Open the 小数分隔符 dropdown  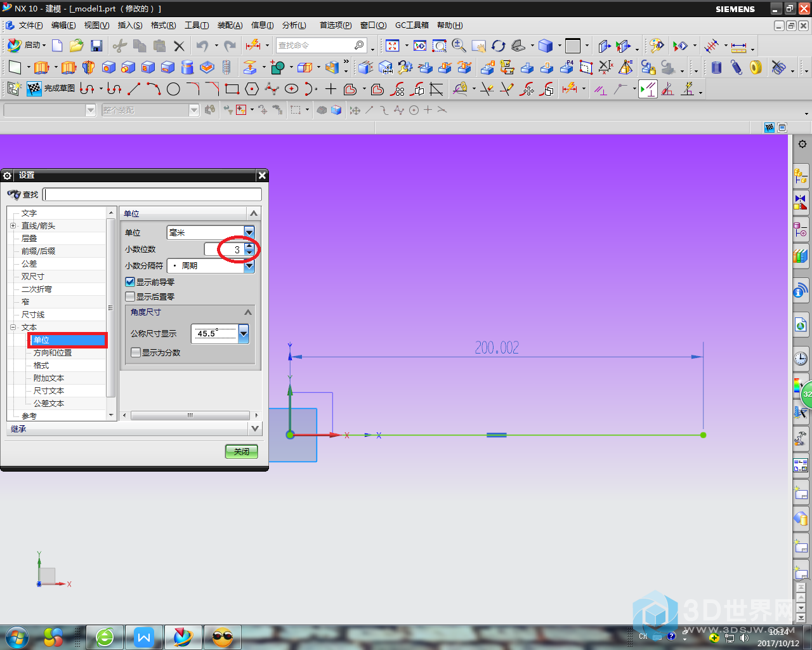249,266
